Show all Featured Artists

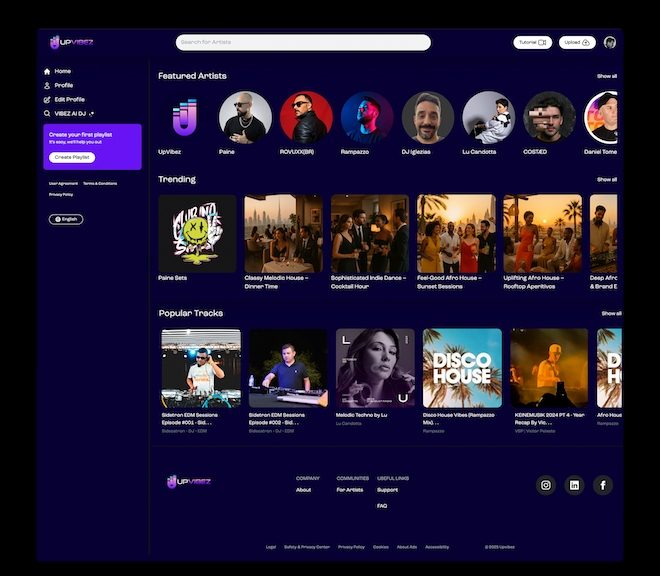pos(607,76)
